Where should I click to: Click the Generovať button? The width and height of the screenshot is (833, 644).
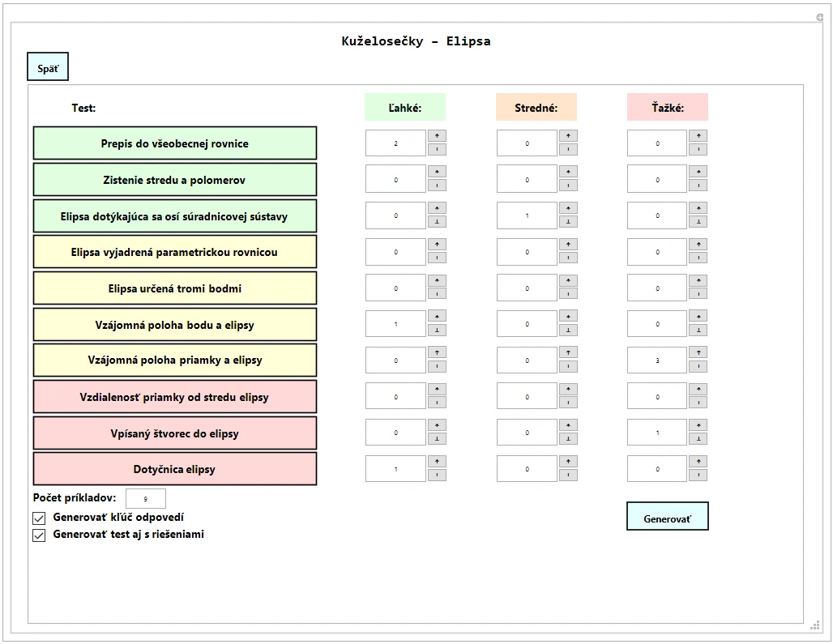click(667, 516)
